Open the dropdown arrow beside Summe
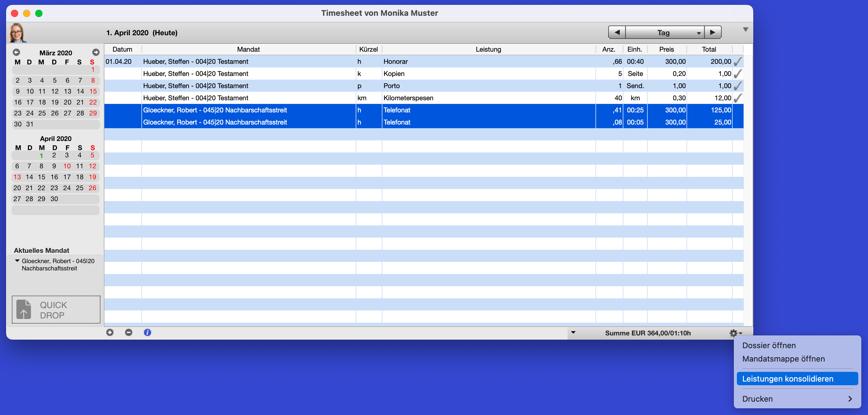Image resolution: width=868 pixels, height=415 pixels. pos(573,332)
